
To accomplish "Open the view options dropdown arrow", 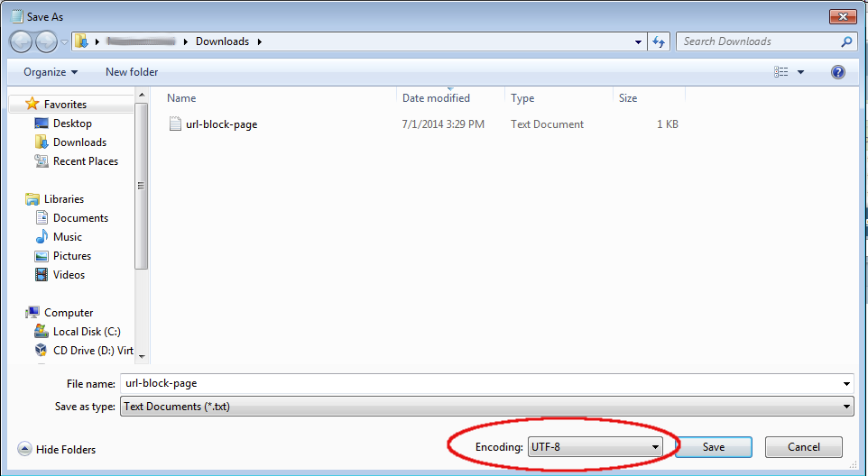I will (800, 72).
